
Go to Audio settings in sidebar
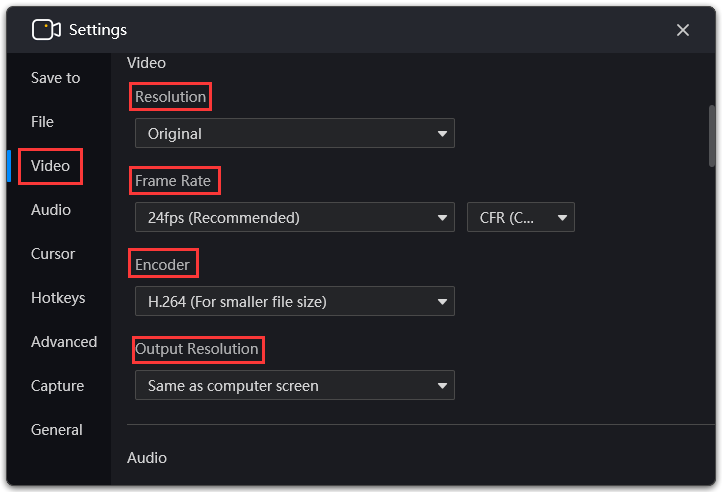[51, 210]
